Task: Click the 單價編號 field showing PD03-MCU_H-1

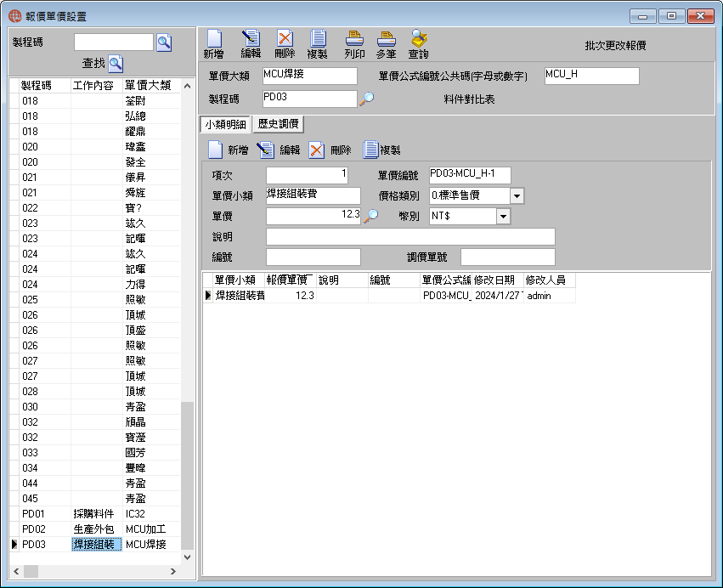Action: click(469, 175)
